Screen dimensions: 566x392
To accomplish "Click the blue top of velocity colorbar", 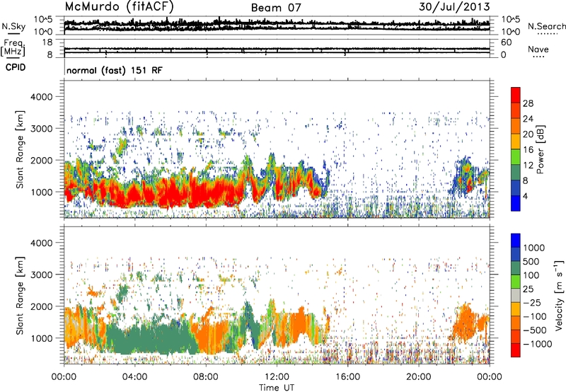I will pos(516,241).
